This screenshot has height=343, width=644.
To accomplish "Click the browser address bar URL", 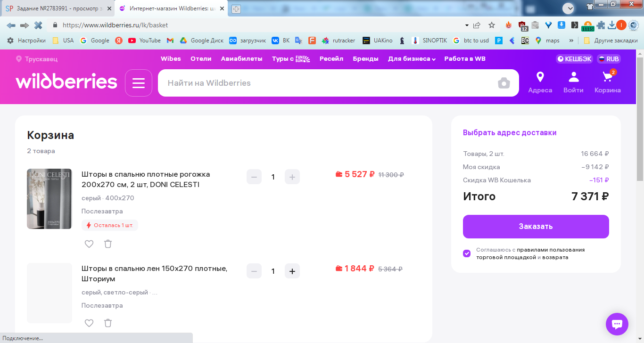I will (x=115, y=25).
